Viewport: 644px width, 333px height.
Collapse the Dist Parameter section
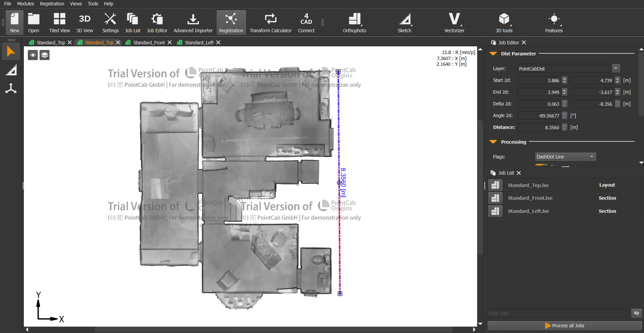493,54
